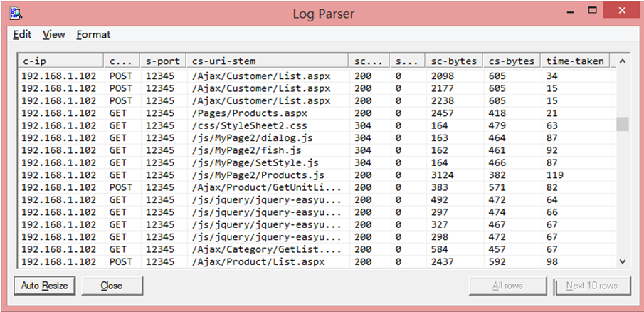Click the c-ip column header

click(60, 61)
